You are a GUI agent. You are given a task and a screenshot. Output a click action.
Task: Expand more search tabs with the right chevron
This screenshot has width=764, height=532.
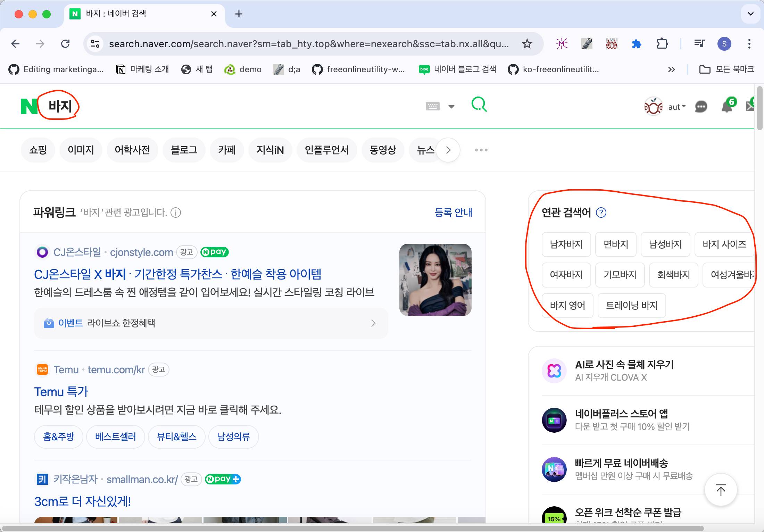pyautogui.click(x=448, y=150)
